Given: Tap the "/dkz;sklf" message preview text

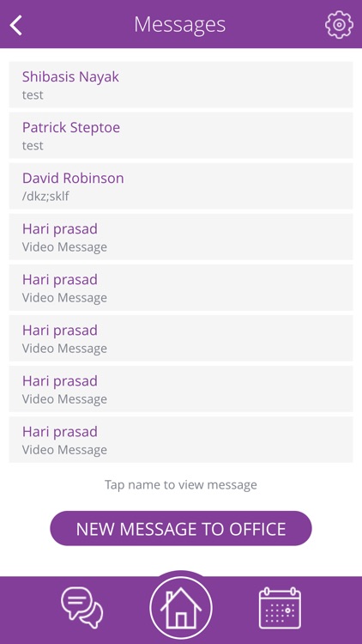Looking at the screenshot, I should click(45, 197).
